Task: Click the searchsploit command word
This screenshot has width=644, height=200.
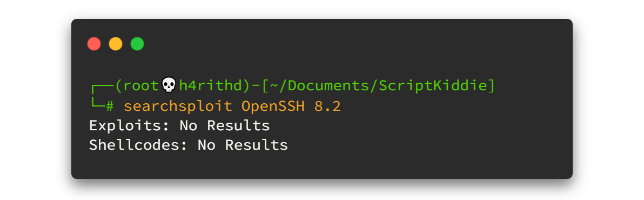Action: pos(178,107)
